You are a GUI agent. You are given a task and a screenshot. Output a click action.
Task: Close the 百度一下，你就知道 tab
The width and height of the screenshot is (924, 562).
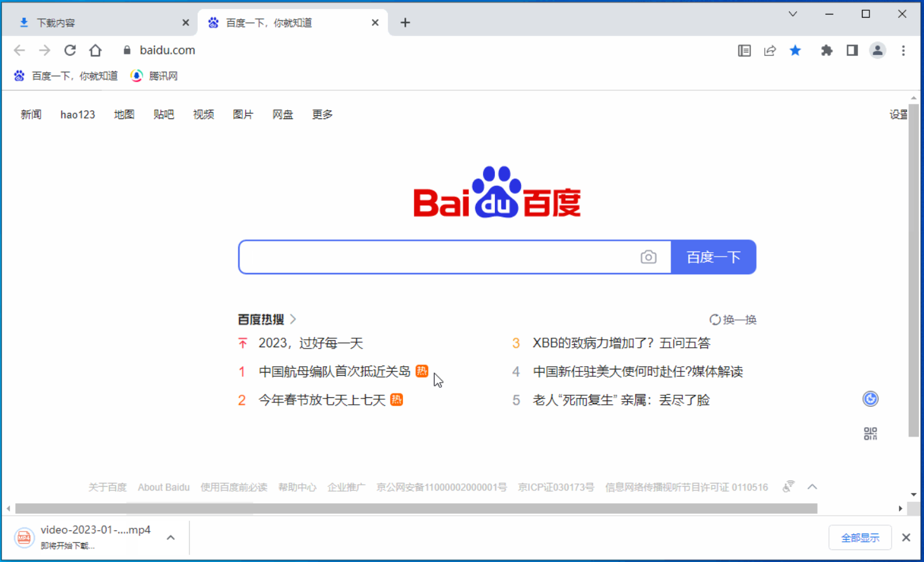(375, 23)
